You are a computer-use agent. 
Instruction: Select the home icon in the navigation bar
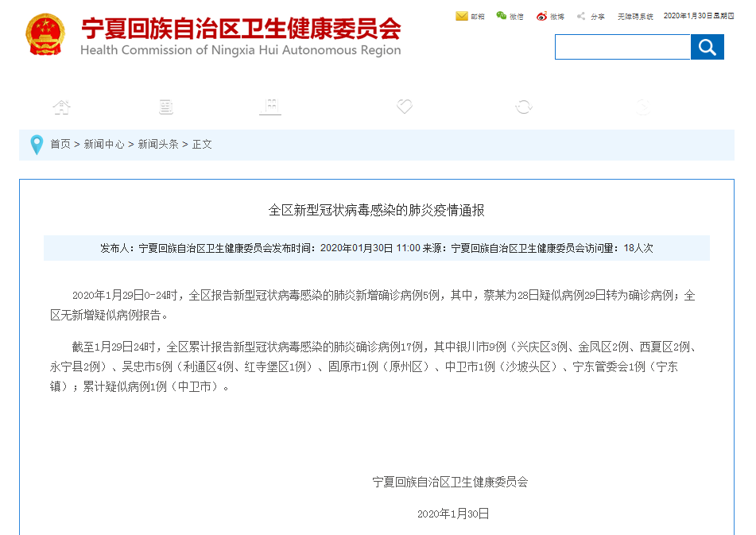62,106
